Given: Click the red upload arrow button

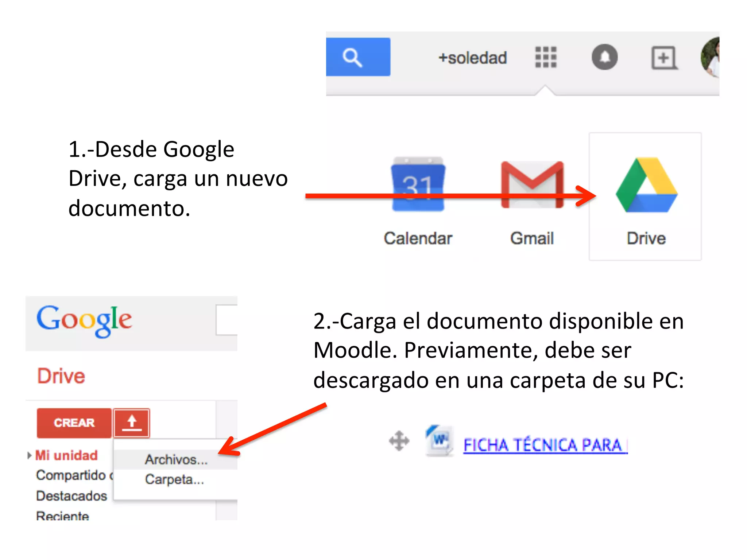Looking at the screenshot, I should tap(132, 423).
